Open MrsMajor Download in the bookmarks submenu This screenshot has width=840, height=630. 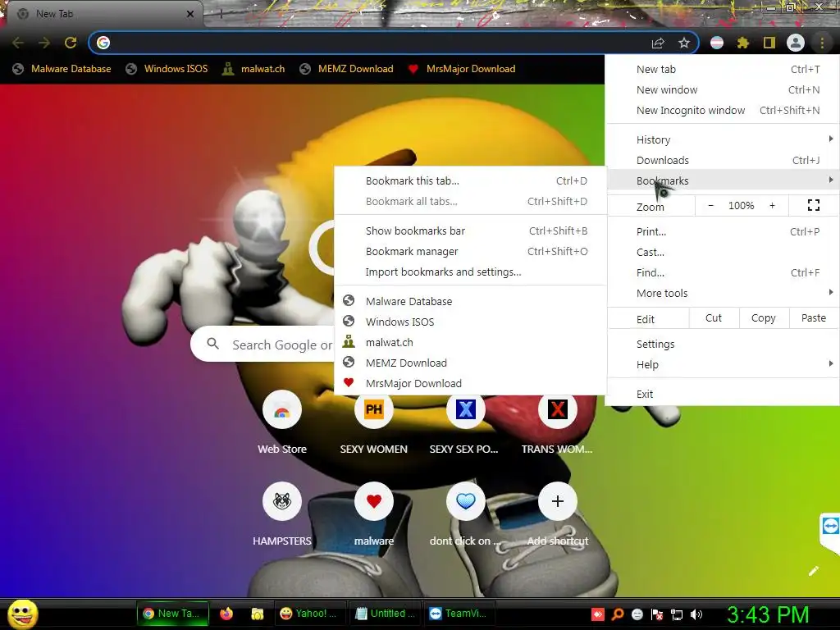tap(470, 384)
